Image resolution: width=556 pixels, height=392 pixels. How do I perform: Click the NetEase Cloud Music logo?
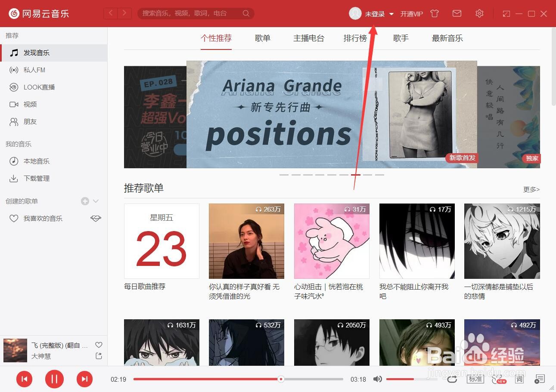[39, 13]
